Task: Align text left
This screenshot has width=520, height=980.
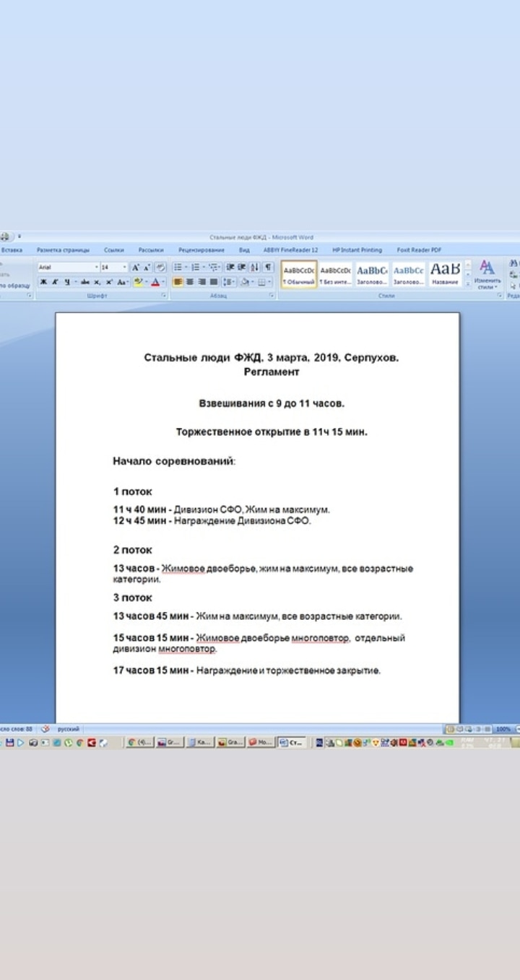Action: coord(178,282)
